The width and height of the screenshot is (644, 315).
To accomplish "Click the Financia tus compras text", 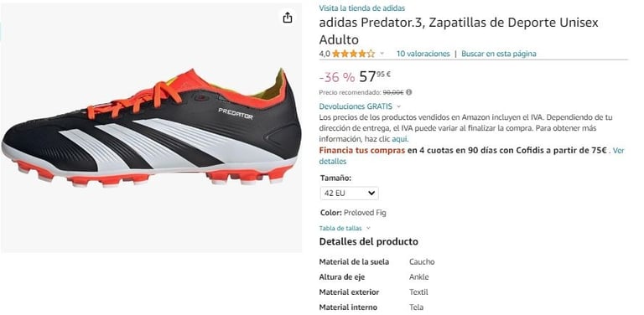I will (362, 151).
